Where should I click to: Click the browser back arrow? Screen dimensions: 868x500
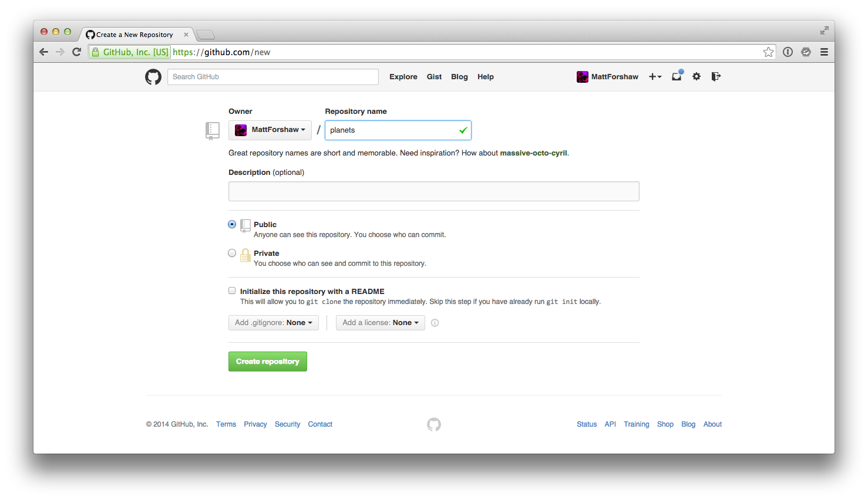click(x=44, y=52)
